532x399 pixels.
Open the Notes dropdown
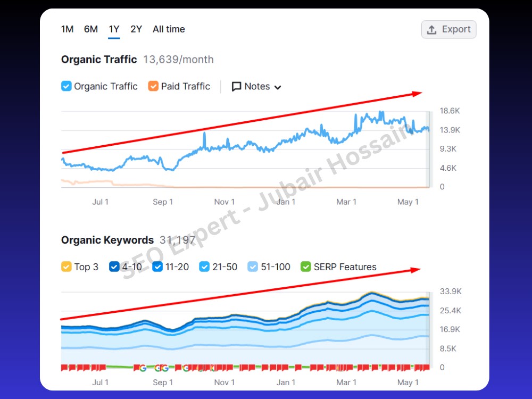tap(256, 87)
